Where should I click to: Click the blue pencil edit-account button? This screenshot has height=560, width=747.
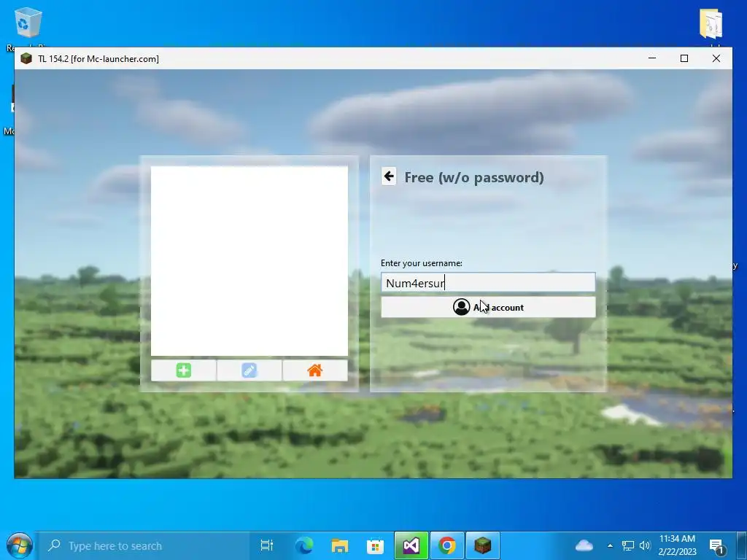[249, 370]
